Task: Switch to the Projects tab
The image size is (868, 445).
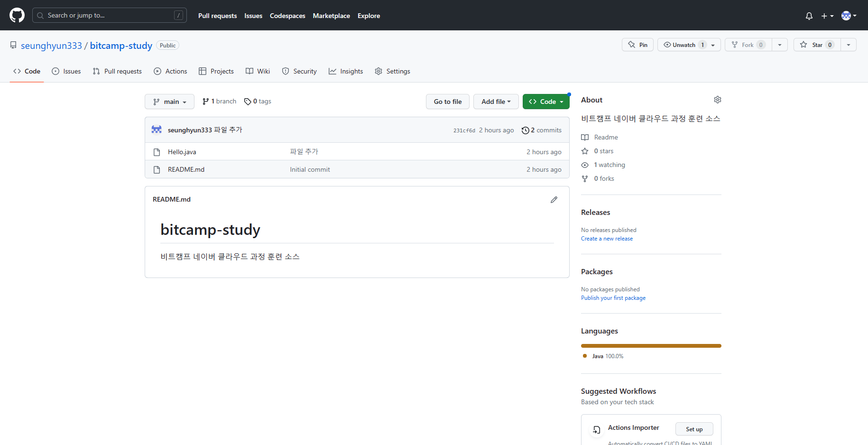Action: tap(216, 71)
